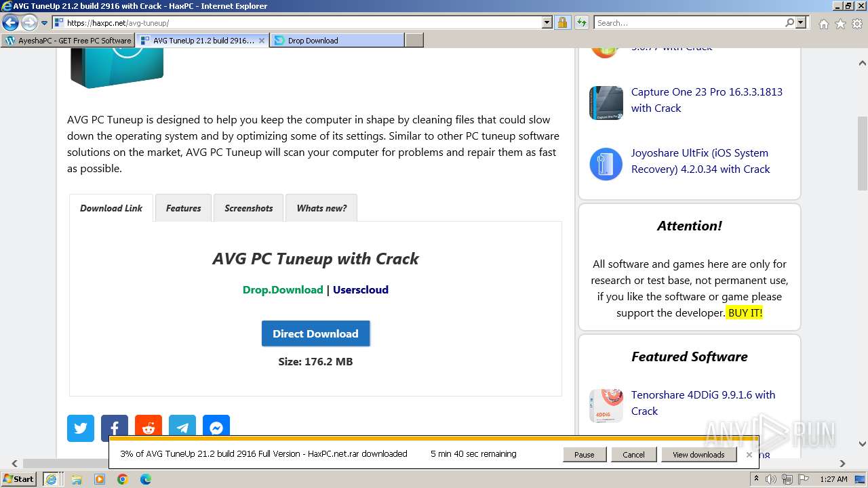Select the Download Link tab

pyautogui.click(x=111, y=208)
